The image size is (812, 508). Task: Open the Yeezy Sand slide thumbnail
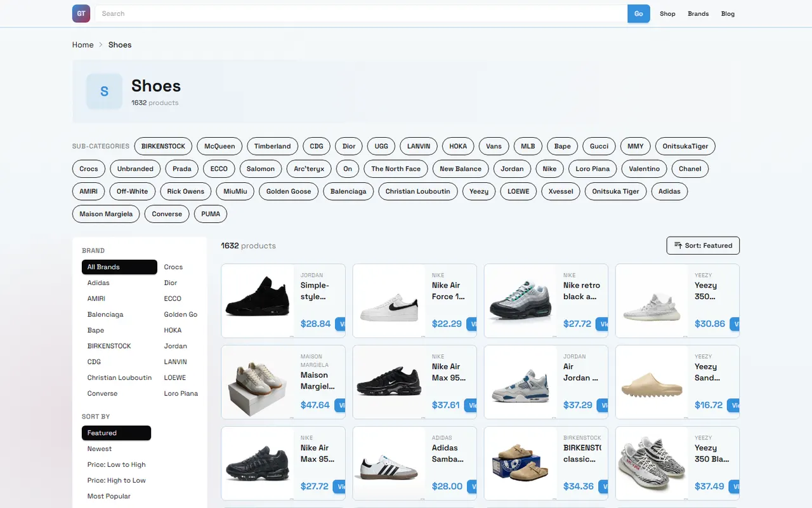652,382
